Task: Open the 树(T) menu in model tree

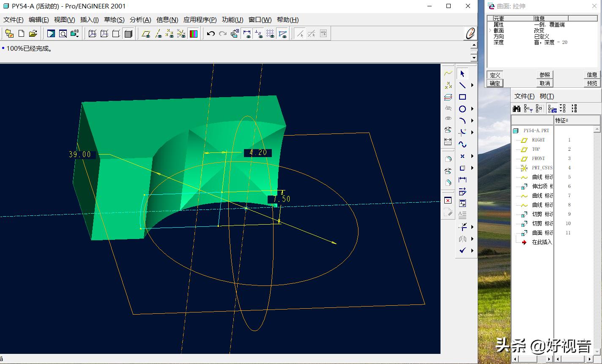Action: pyautogui.click(x=547, y=96)
